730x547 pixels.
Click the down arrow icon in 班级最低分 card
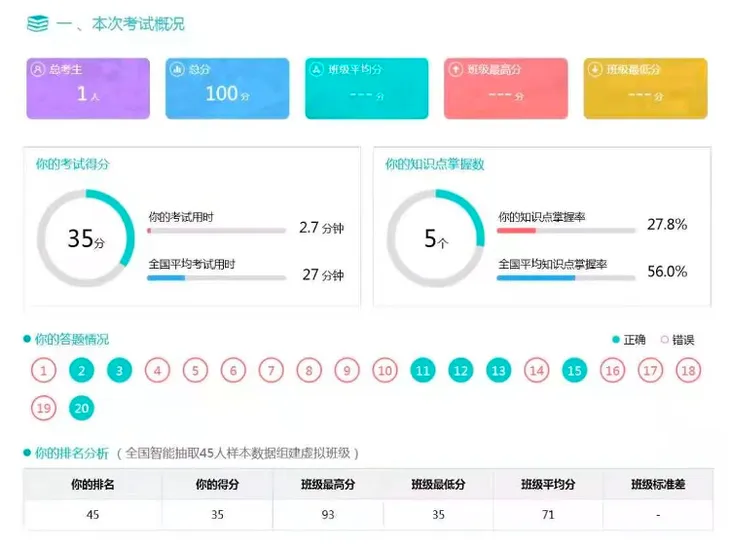point(595,69)
